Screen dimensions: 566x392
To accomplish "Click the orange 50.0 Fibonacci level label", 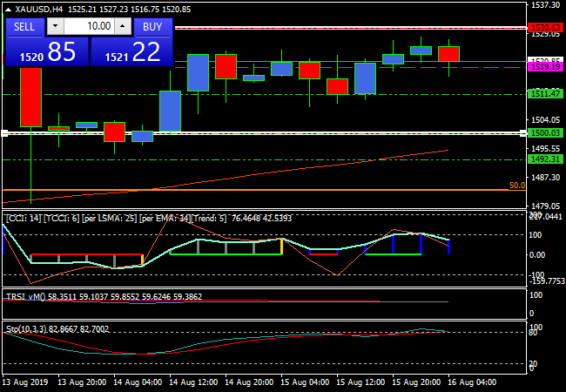I will (x=516, y=186).
